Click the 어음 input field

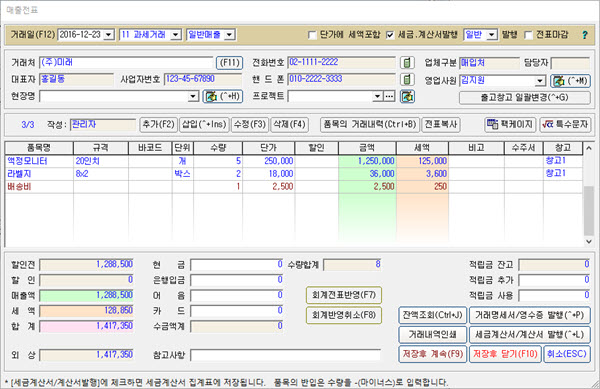[237, 296]
